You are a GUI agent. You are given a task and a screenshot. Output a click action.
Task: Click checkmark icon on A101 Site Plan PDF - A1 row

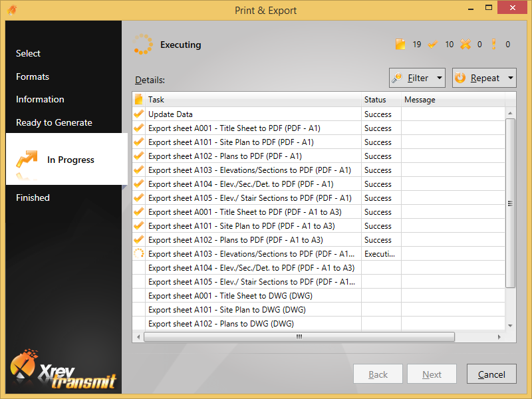[x=138, y=142]
